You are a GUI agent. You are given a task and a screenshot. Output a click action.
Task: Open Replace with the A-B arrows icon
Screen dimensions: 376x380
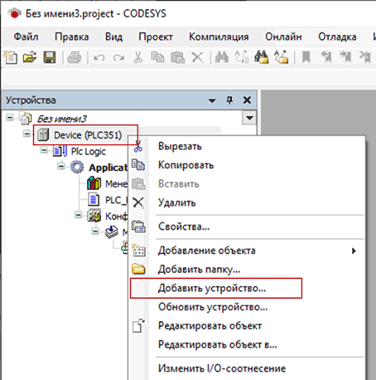(x=242, y=57)
